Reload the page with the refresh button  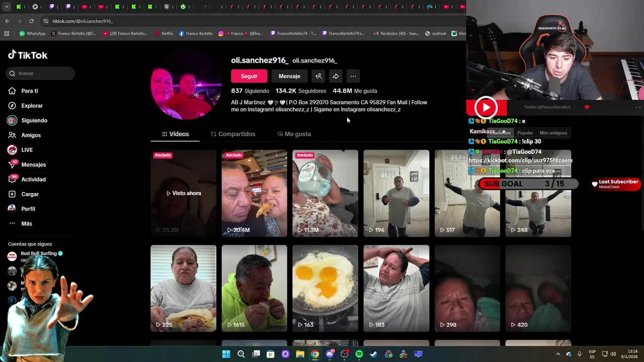coord(31,21)
